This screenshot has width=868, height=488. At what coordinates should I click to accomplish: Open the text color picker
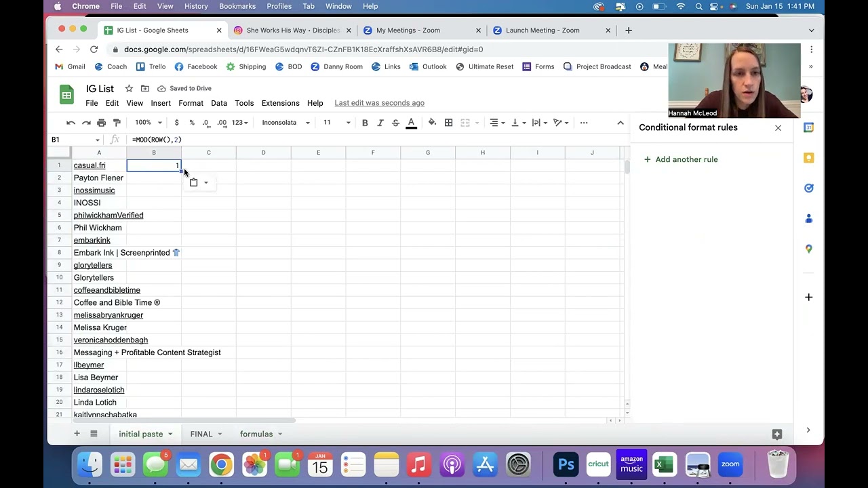(x=411, y=123)
